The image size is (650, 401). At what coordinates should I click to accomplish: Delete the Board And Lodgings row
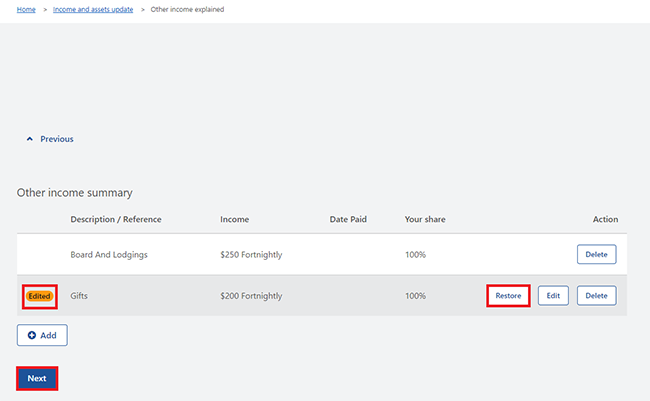pos(596,254)
